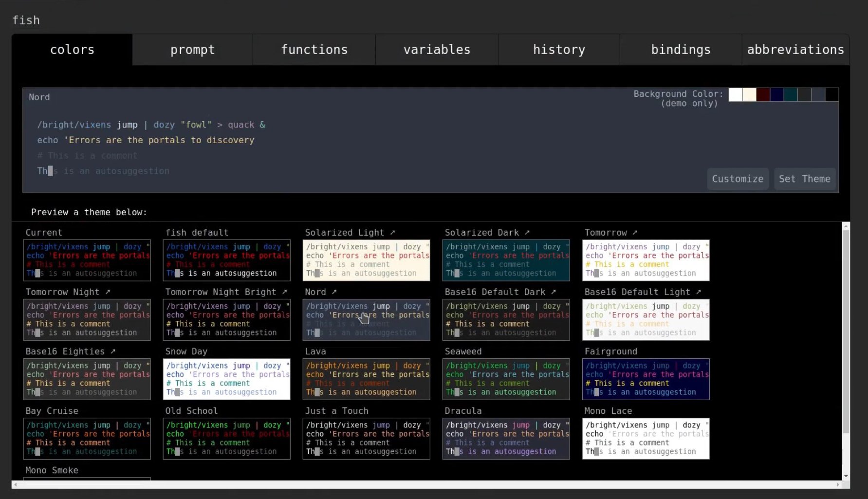Preview the Current theme thumbnail
This screenshot has width=868, height=499.
(x=87, y=260)
